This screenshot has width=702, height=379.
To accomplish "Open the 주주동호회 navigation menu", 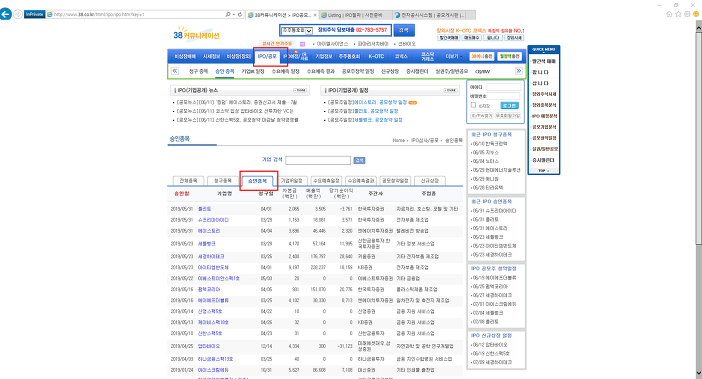I will click(349, 56).
